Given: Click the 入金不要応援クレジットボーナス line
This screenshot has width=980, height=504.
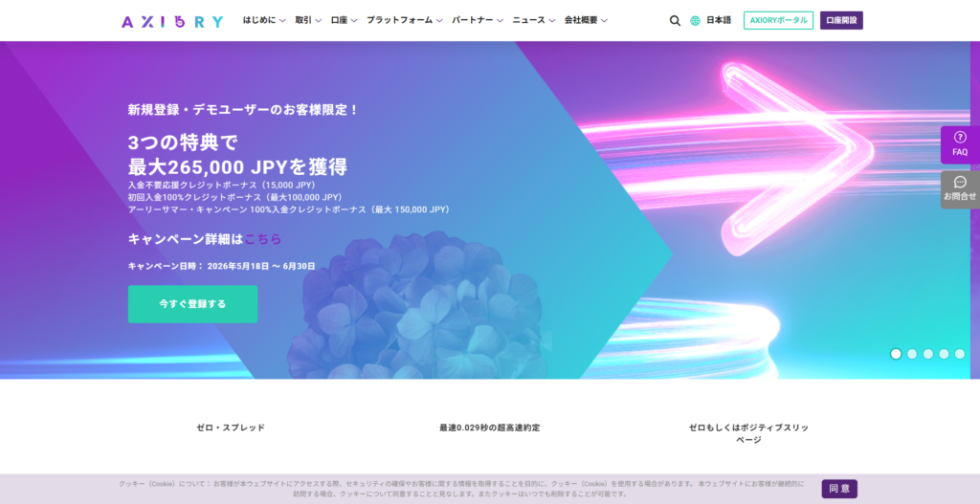Looking at the screenshot, I should pyautogui.click(x=222, y=186).
